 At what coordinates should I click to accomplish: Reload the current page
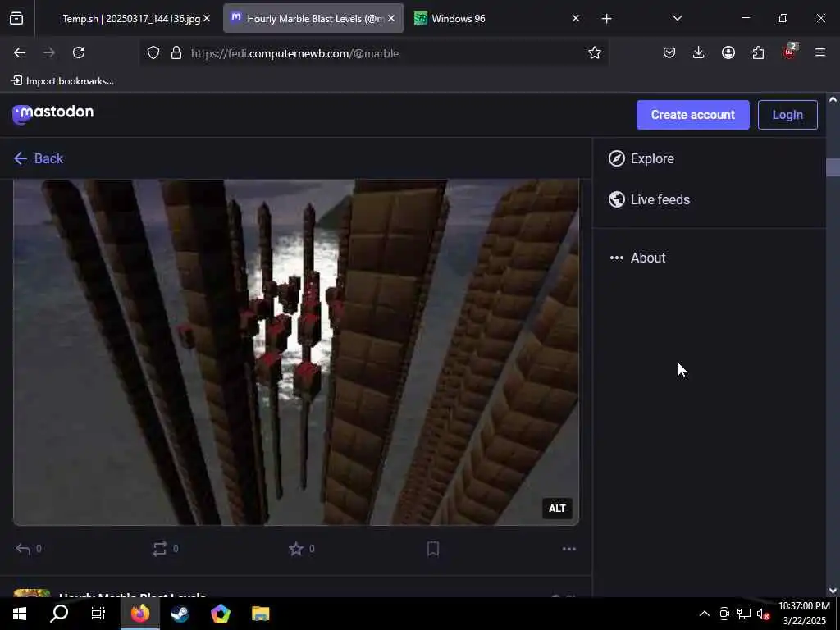point(79,52)
